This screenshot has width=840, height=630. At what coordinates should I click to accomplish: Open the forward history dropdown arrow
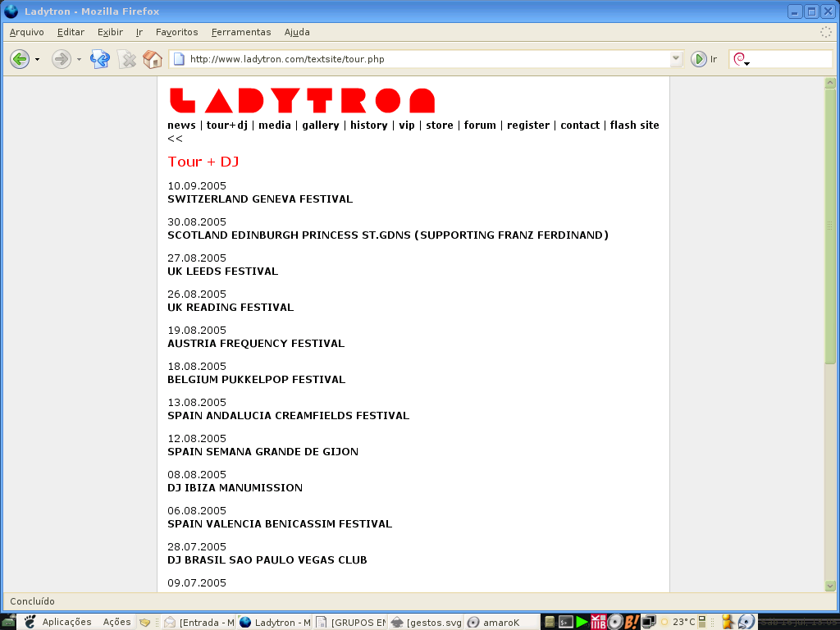click(x=79, y=59)
